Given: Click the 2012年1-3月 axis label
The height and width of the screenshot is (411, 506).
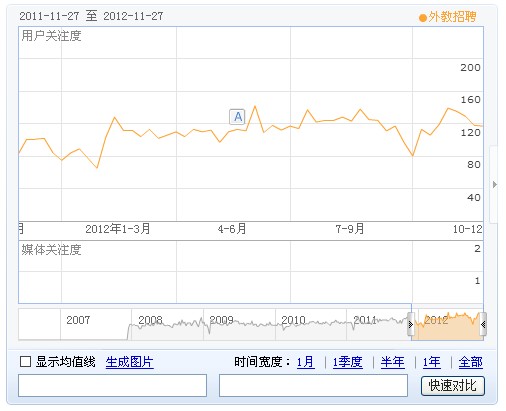Looking at the screenshot, I should [118, 229].
